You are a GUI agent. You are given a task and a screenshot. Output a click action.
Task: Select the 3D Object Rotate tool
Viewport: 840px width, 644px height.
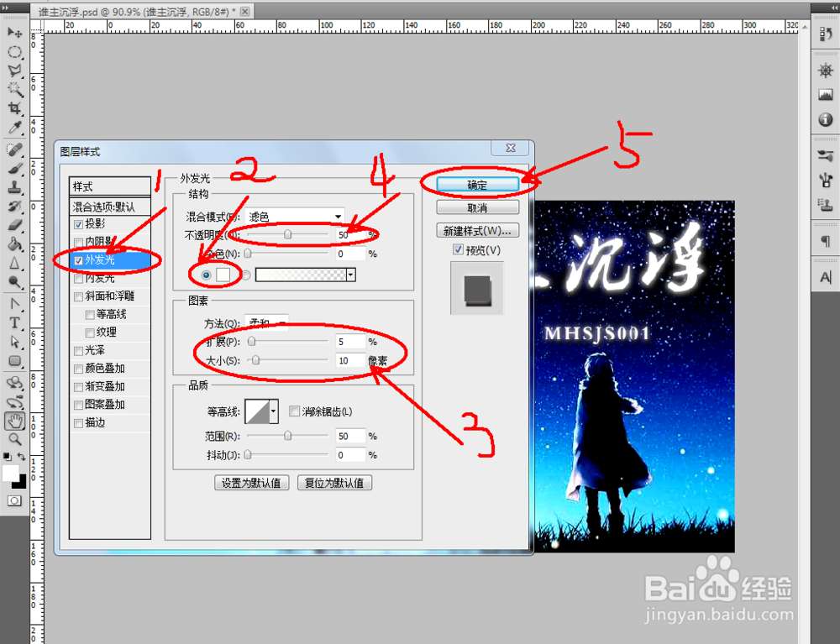[x=14, y=383]
